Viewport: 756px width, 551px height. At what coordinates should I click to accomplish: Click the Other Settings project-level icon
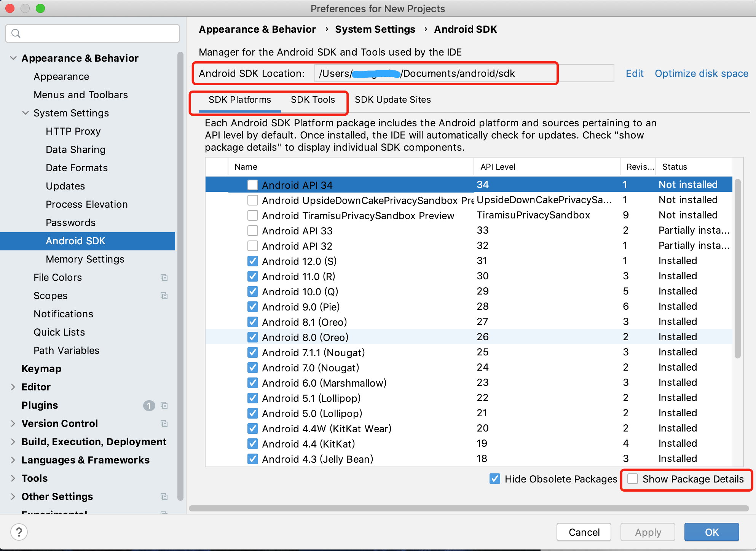pos(164,497)
